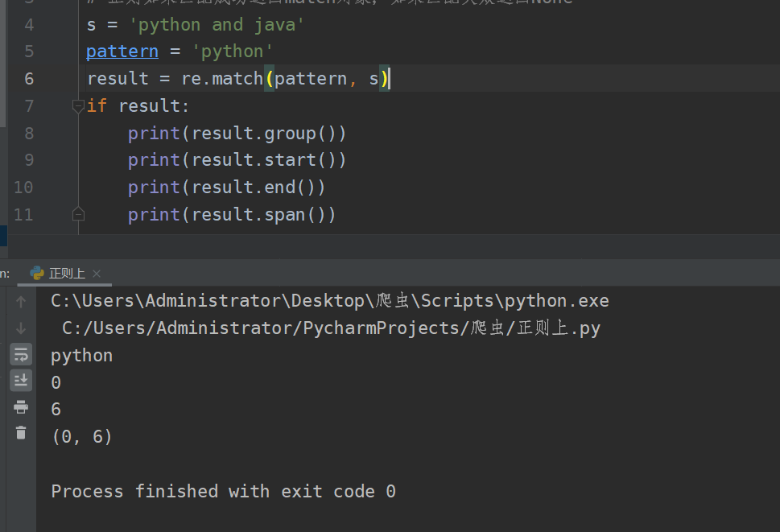Click the fold marker beside line 11
This screenshot has height=532, width=780.
pyautogui.click(x=78, y=213)
